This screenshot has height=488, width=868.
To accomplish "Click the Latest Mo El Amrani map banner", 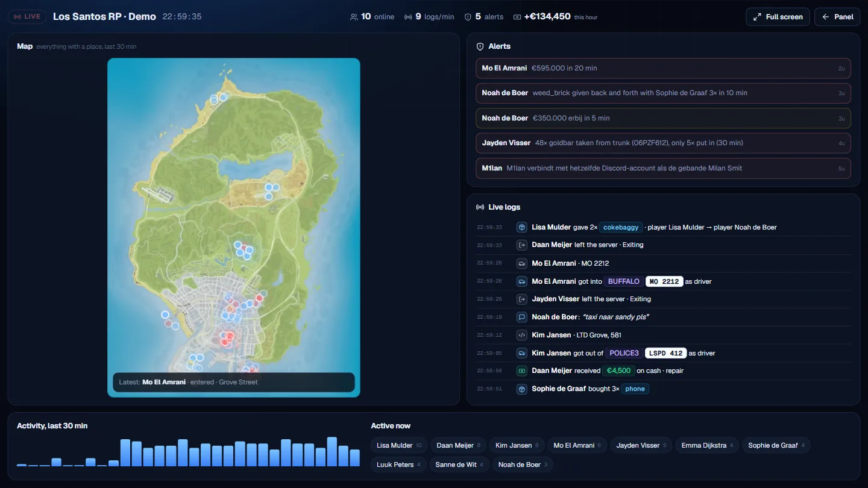I will [x=234, y=382].
